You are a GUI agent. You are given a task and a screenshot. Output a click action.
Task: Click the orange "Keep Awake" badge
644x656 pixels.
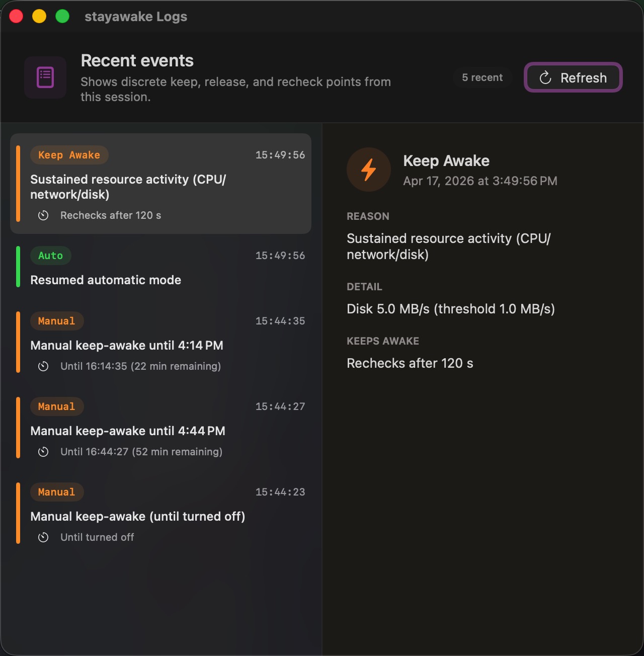[69, 155]
